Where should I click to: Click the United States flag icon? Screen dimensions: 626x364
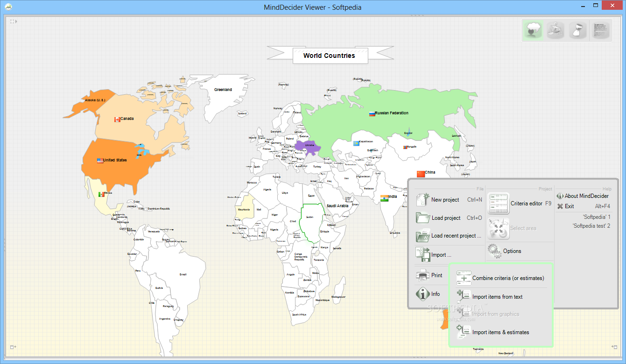(x=100, y=161)
